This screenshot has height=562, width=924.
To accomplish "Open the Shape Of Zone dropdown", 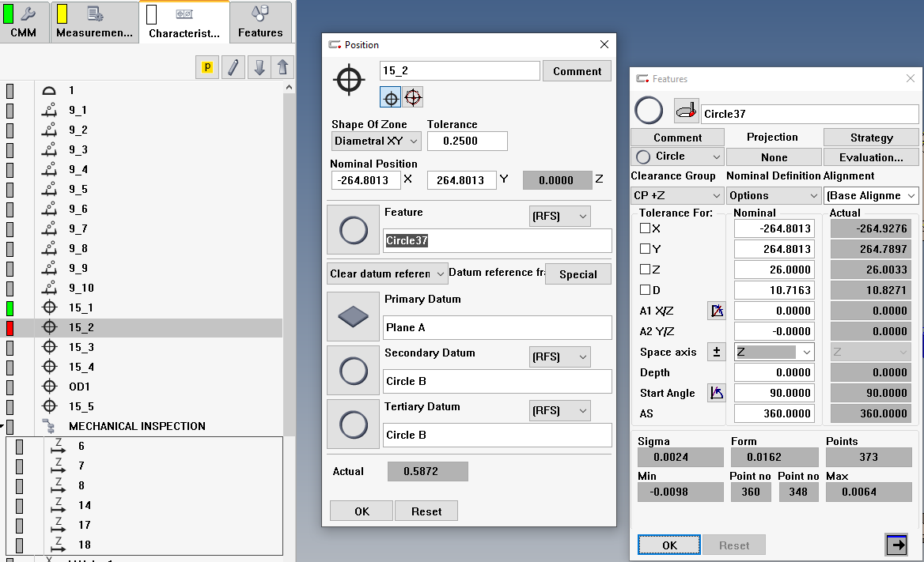I will click(x=376, y=141).
